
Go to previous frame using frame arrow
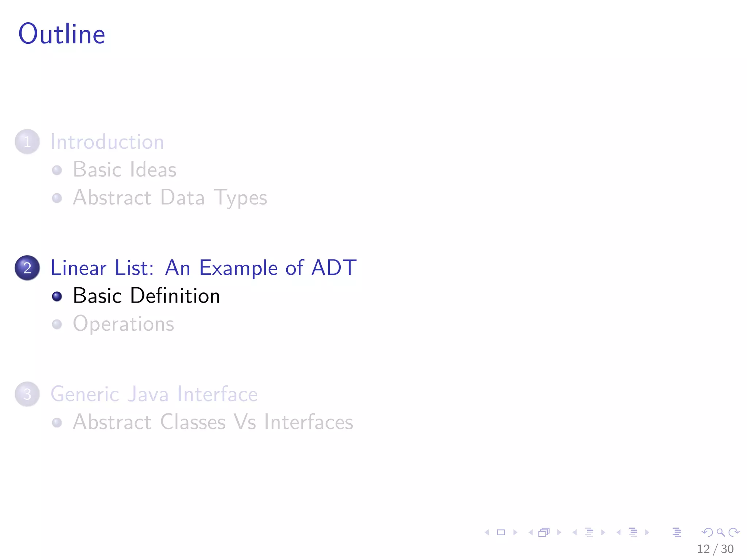point(531,533)
